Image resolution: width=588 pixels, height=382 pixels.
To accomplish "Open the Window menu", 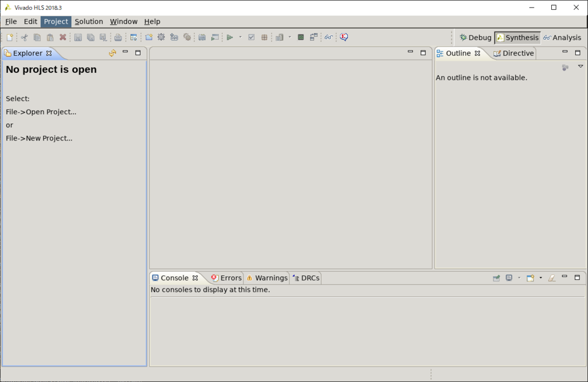I will coord(124,21).
